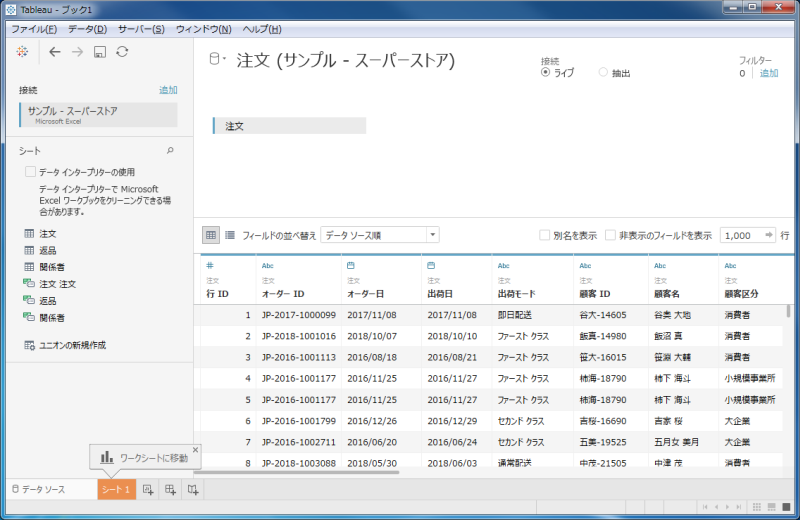Select the 返品 named range item
Image resolution: width=800 pixels, height=520 pixels.
click(48, 301)
